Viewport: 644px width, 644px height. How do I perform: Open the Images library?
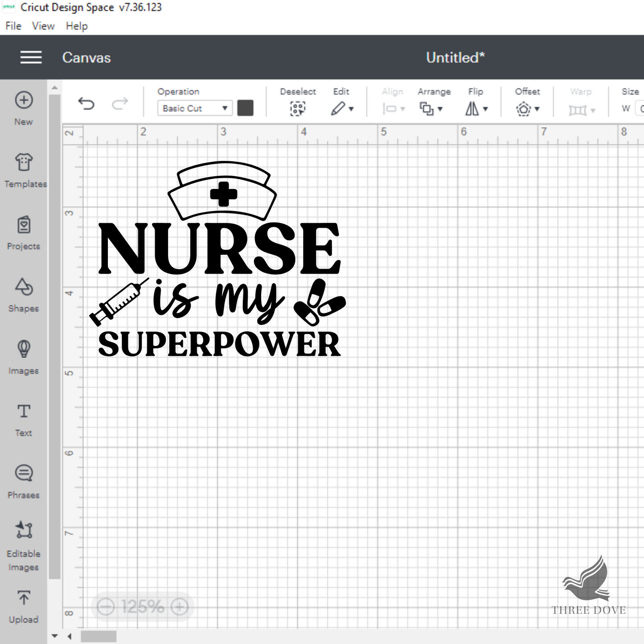[24, 357]
